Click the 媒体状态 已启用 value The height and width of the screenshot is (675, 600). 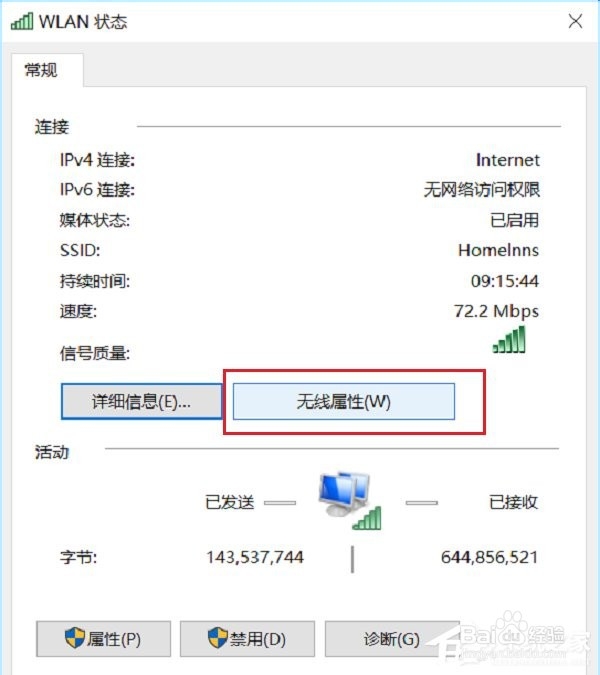[515, 220]
